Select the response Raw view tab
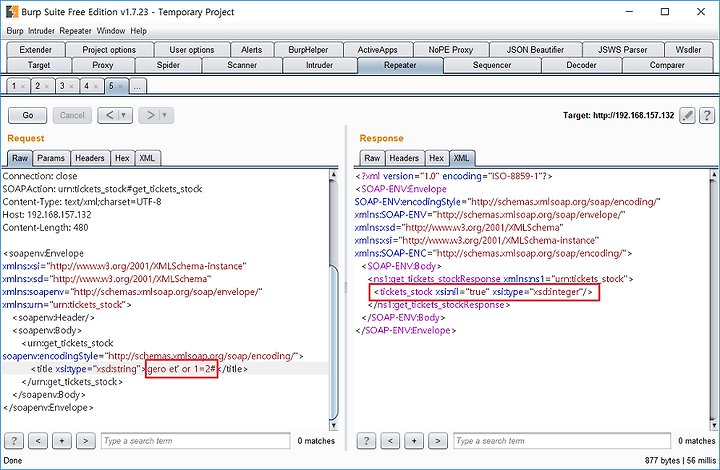Viewport: 720px width, 470px height. 372,158
